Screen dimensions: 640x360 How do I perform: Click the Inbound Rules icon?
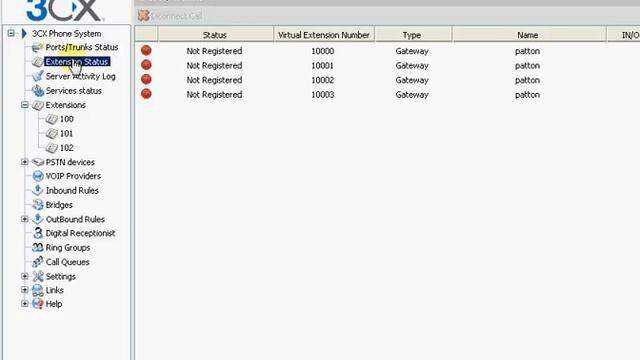click(x=38, y=190)
